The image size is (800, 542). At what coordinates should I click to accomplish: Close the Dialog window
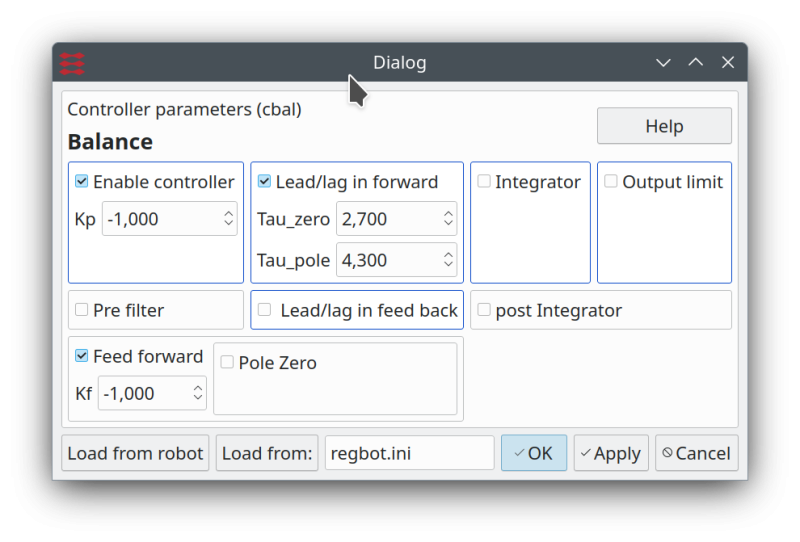point(728,63)
